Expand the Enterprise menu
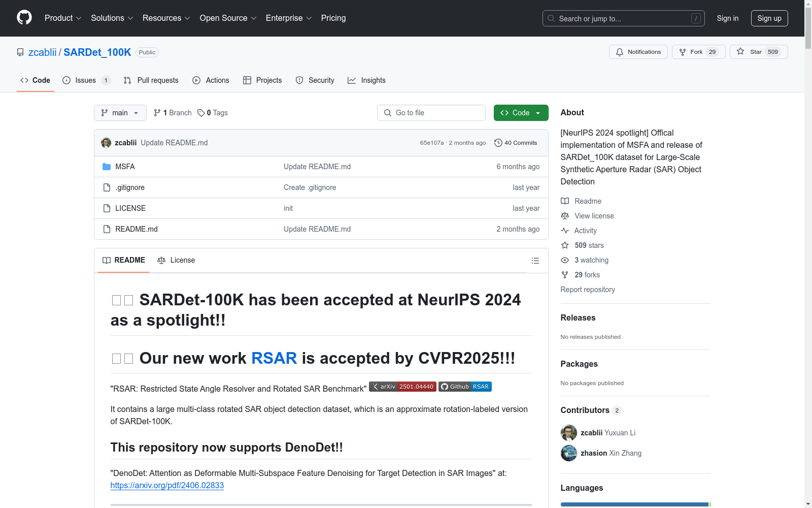The width and height of the screenshot is (812, 508). tap(289, 18)
